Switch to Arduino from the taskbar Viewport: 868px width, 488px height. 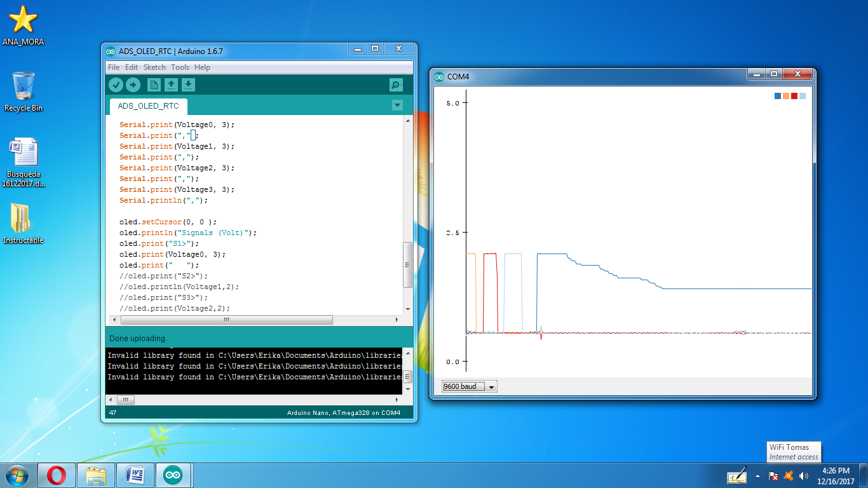click(173, 475)
